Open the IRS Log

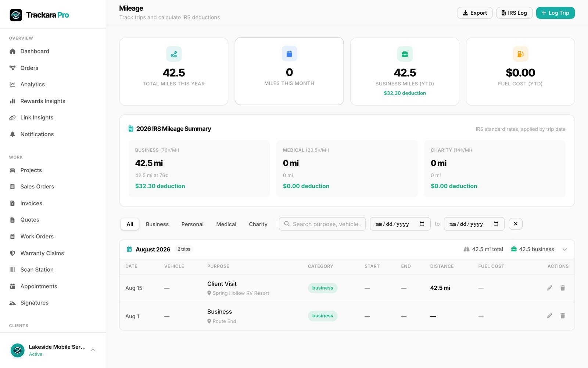click(x=514, y=13)
